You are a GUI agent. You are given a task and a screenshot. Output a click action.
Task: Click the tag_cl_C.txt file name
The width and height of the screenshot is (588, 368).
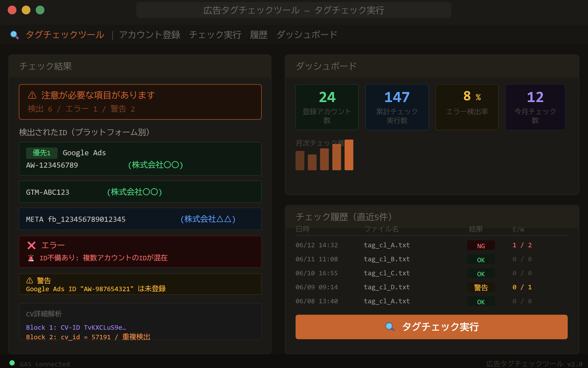pyautogui.click(x=387, y=273)
